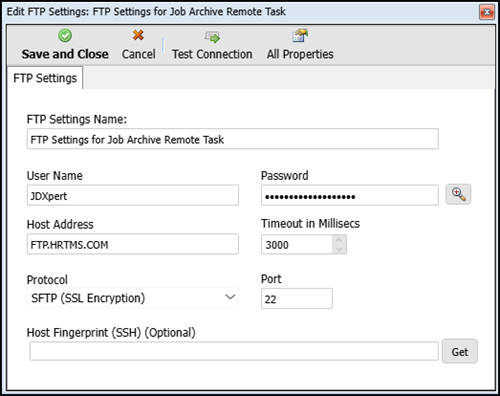
Task: Click the Cancel label in toolbar
Action: [138, 54]
